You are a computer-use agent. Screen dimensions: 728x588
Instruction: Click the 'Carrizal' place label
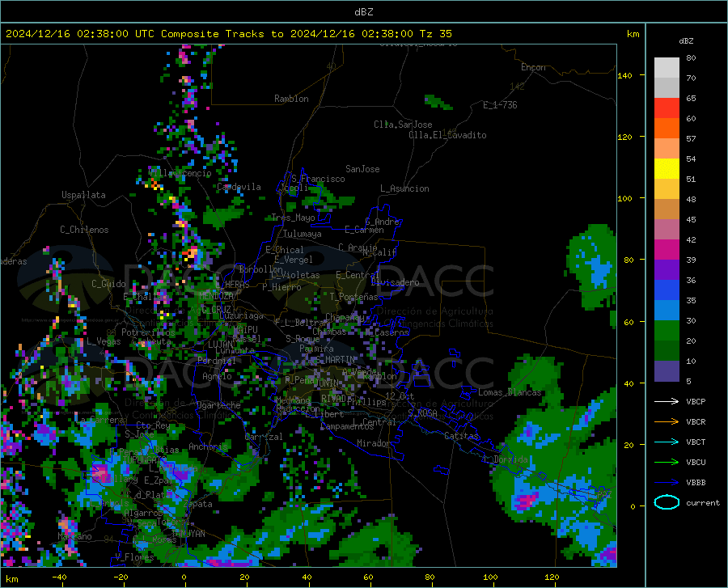pos(264,437)
